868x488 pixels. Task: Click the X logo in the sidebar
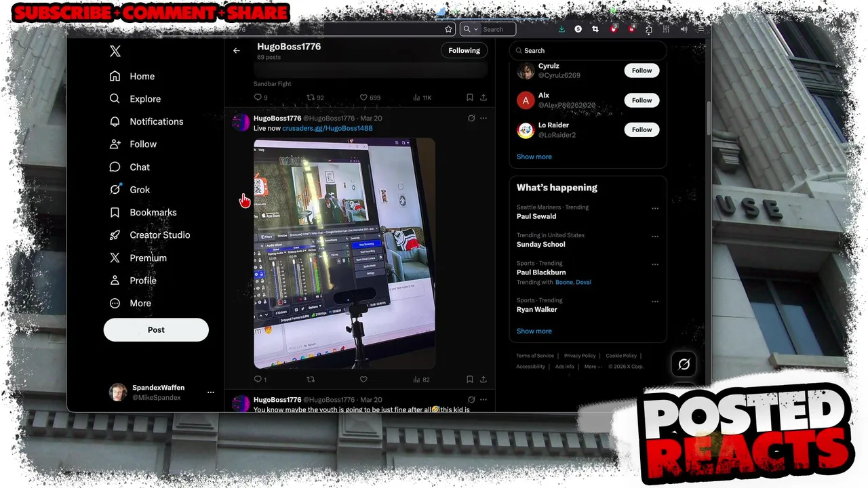(115, 52)
